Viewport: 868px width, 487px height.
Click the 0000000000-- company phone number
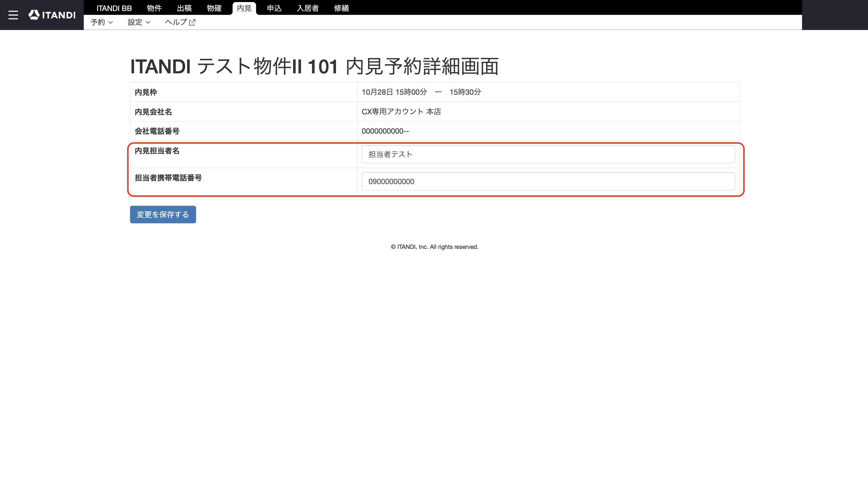[385, 131]
